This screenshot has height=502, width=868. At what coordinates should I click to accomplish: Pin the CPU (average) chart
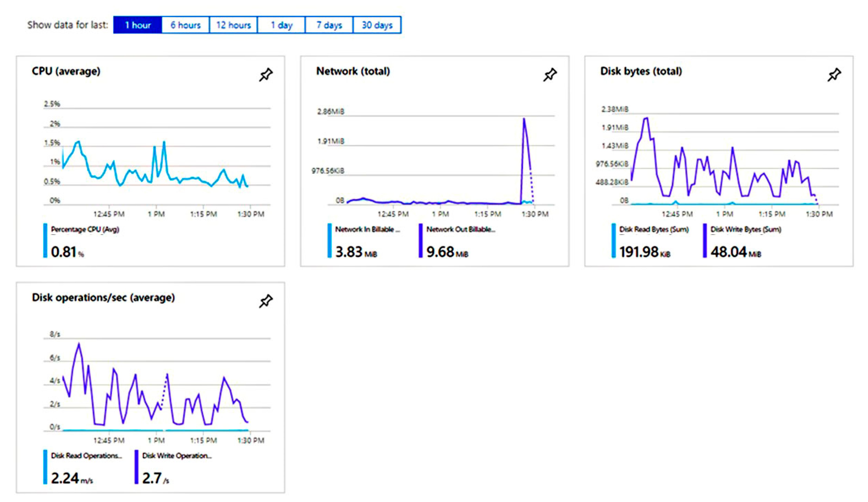coord(266,74)
